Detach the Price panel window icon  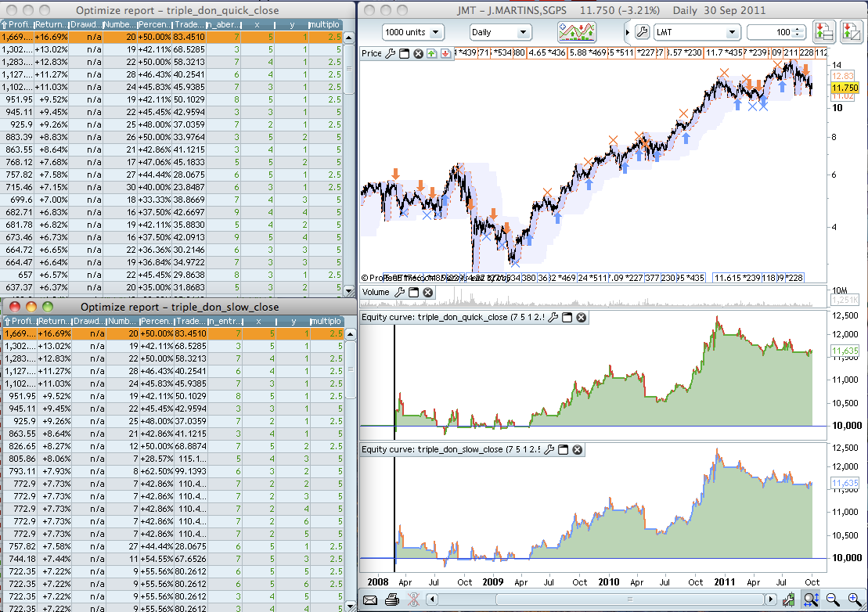tap(404, 53)
